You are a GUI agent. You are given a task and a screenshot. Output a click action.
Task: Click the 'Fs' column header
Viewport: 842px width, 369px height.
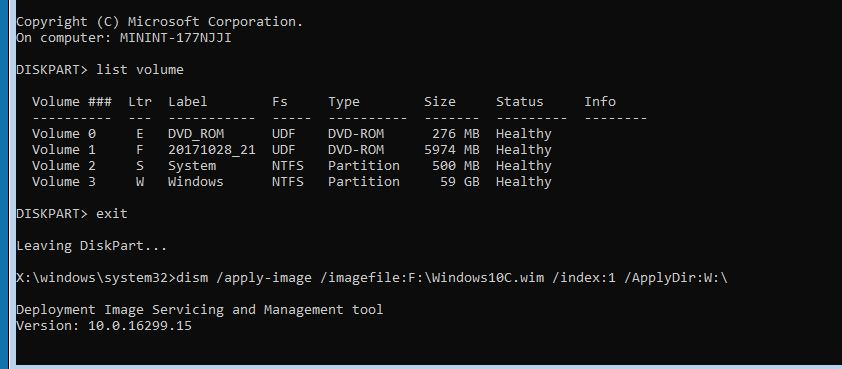click(x=279, y=102)
